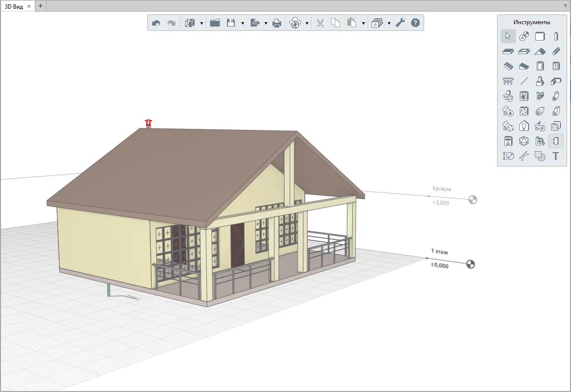This screenshot has height=392, width=571.
Task: Choose the Hatch tool
Action: (540, 156)
